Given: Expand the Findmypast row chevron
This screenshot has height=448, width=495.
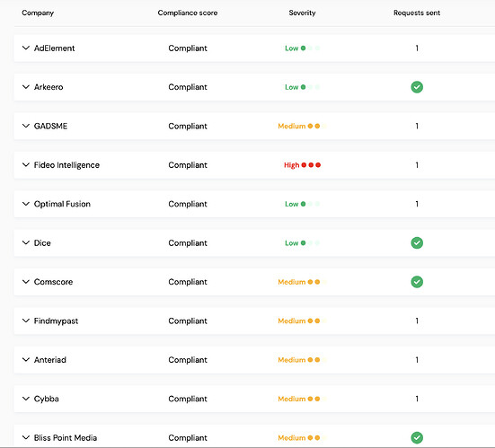Looking at the screenshot, I should [26, 321].
